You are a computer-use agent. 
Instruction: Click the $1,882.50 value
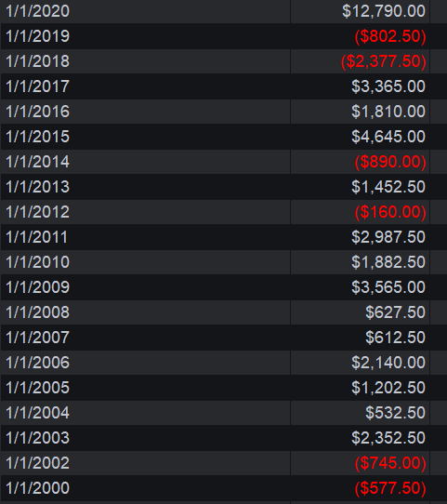pyautogui.click(x=388, y=262)
